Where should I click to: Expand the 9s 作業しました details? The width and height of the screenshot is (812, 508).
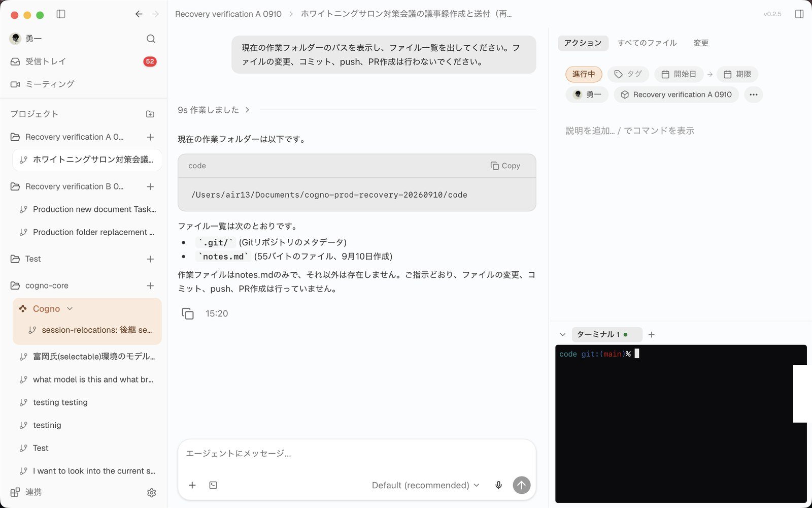(x=214, y=110)
